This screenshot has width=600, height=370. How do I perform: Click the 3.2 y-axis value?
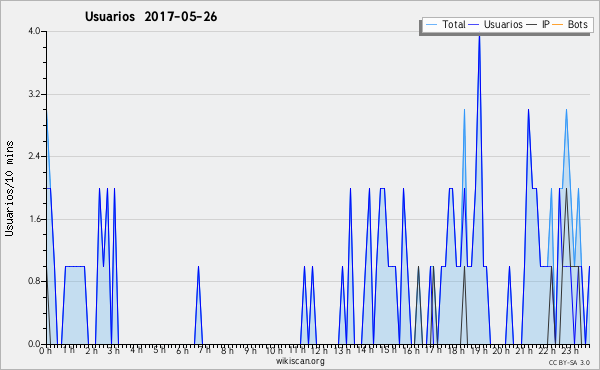pyautogui.click(x=34, y=94)
